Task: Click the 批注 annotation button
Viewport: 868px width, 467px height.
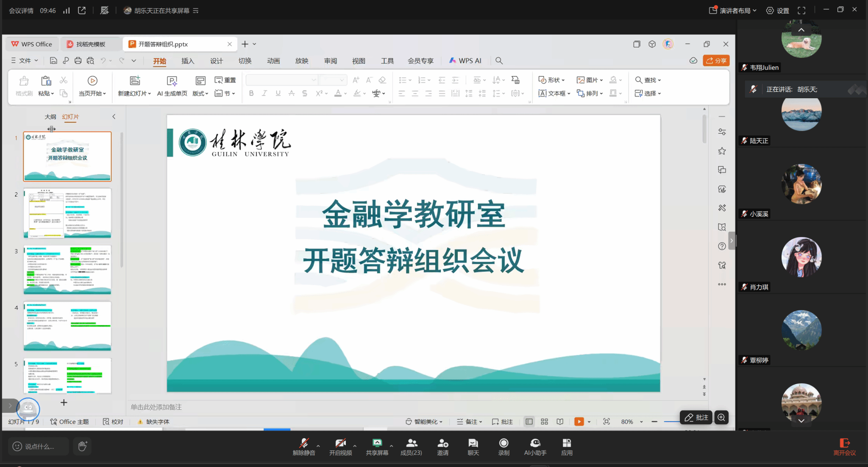Action: tap(696, 417)
